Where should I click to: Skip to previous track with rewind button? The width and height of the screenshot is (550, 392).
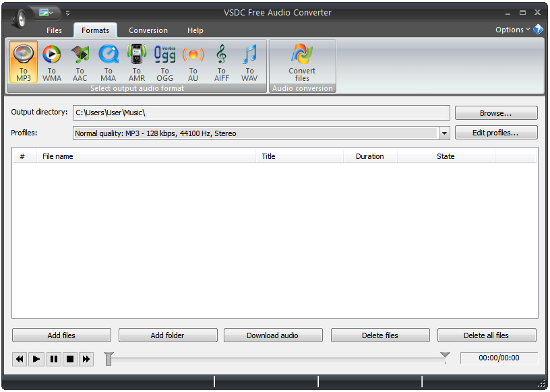tap(20, 359)
